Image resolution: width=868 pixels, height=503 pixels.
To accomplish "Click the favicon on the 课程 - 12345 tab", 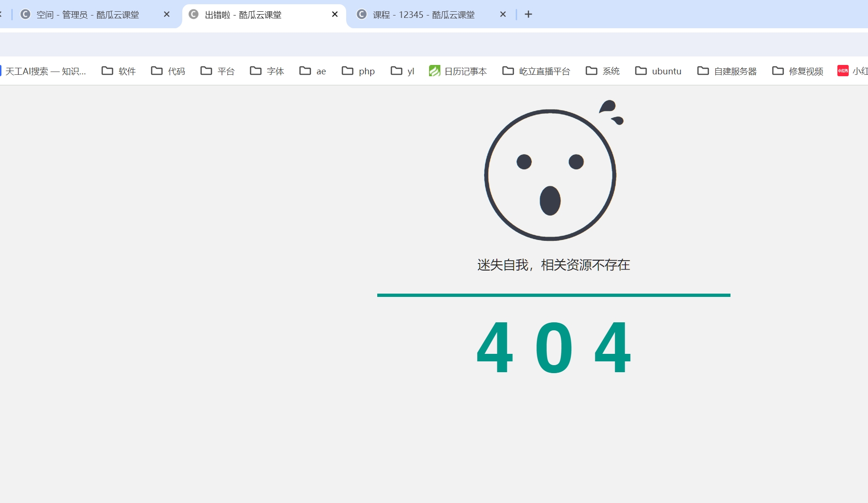I will pyautogui.click(x=361, y=15).
